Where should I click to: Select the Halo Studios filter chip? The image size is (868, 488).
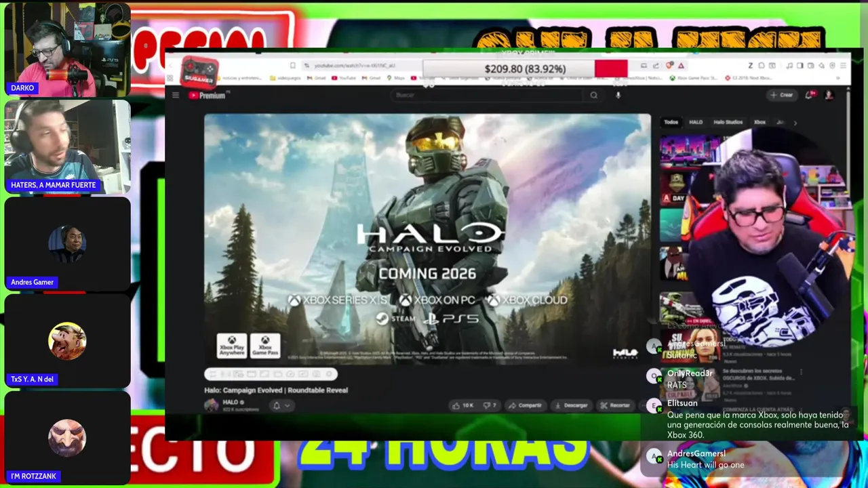point(728,122)
